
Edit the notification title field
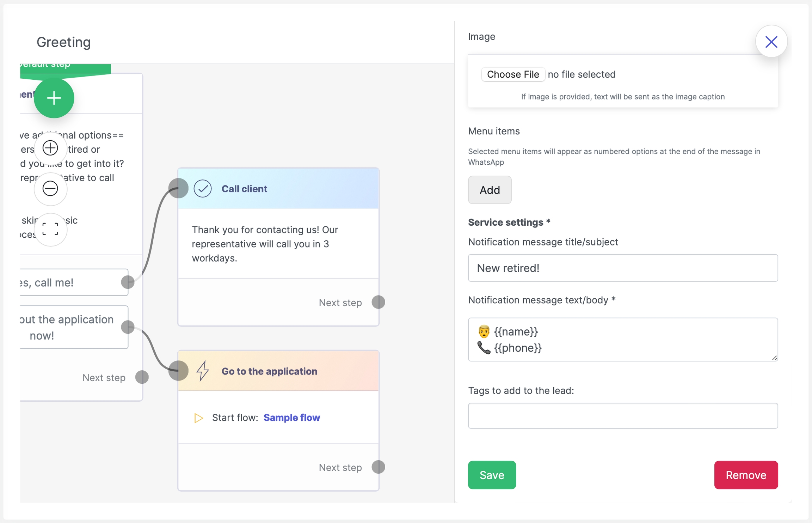[x=622, y=268]
